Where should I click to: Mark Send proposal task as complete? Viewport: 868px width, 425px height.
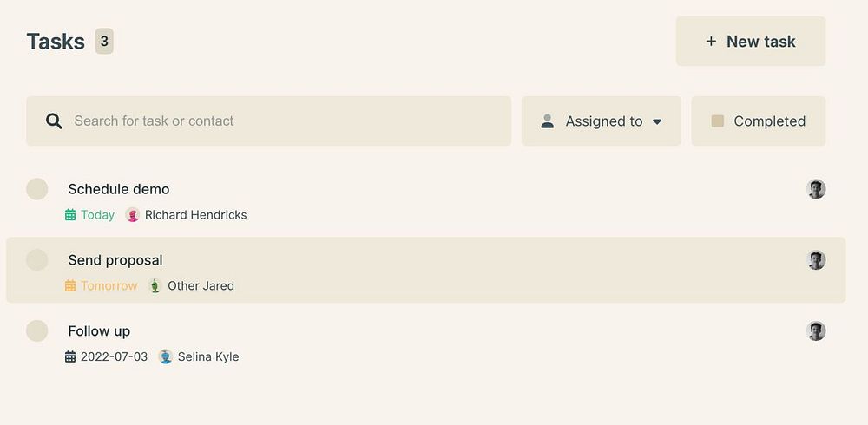36,260
